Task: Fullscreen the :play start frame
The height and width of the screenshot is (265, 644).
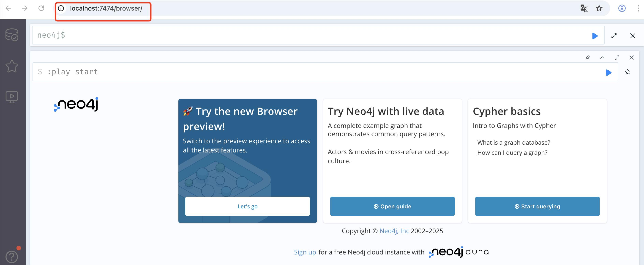Action: (617, 58)
